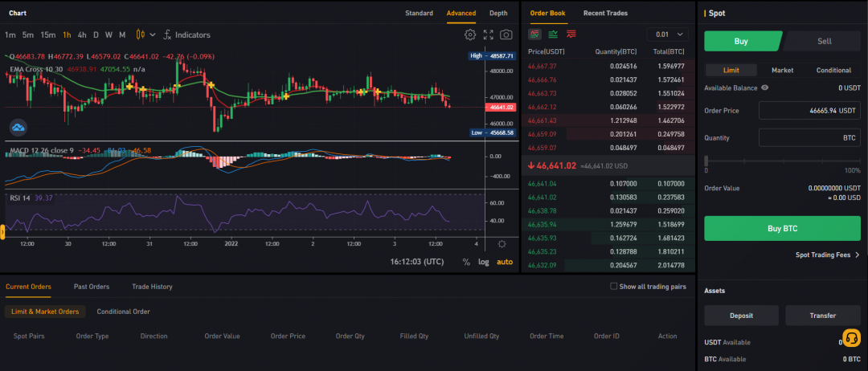Open chart settings gear icon
The height and width of the screenshot is (371, 868).
[470, 35]
